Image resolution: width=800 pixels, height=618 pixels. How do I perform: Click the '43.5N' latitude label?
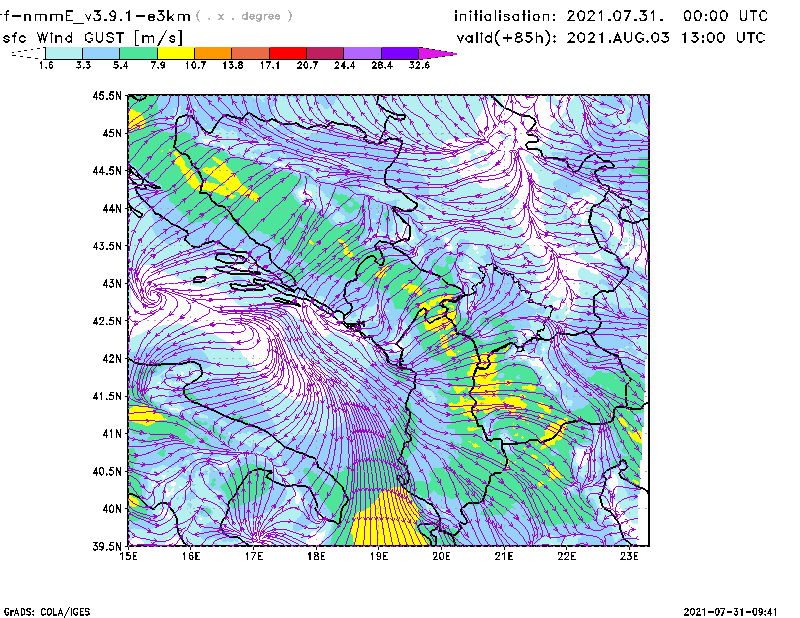tap(107, 246)
